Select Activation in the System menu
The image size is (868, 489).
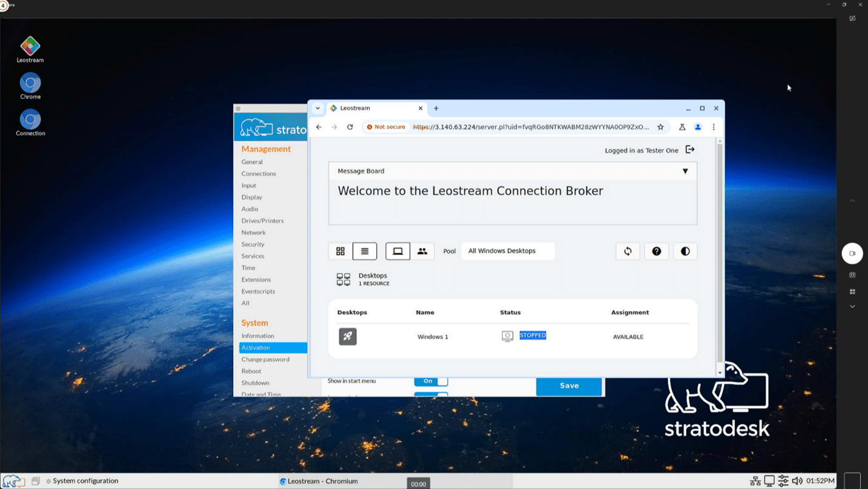tap(257, 347)
